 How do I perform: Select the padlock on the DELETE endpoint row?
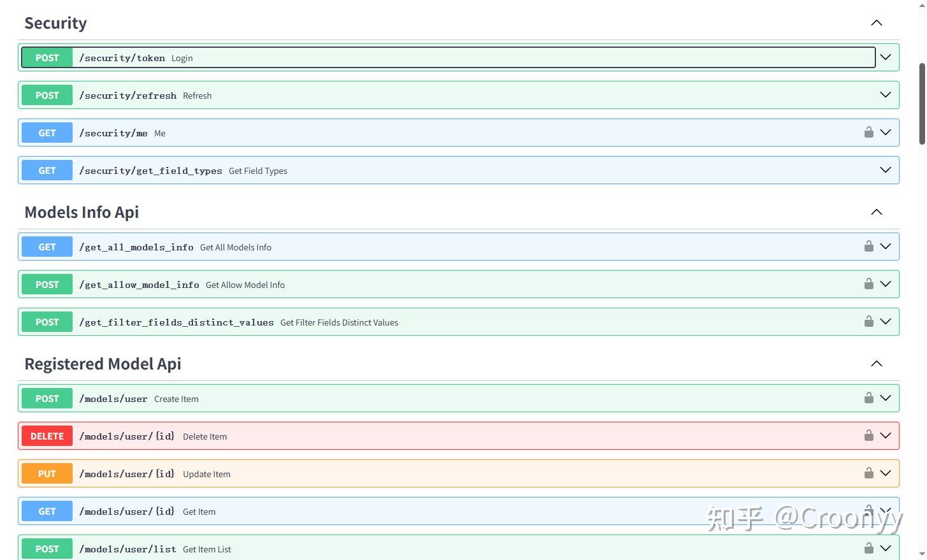869,435
